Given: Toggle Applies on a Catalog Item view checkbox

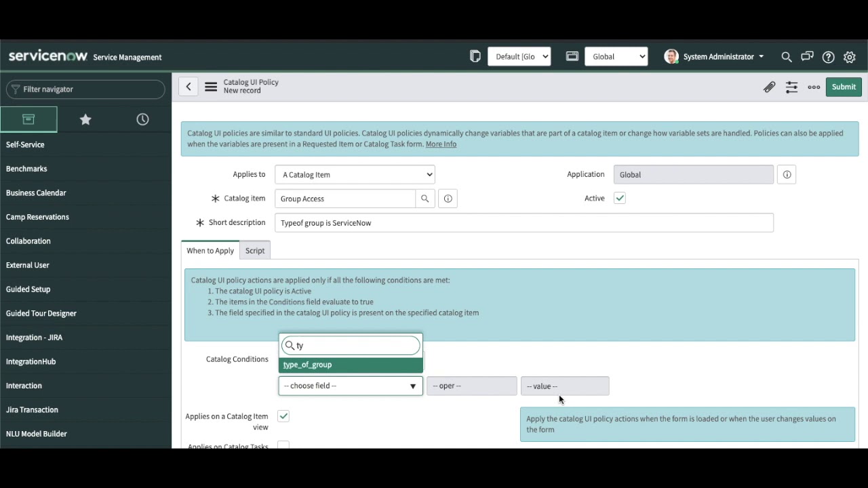Looking at the screenshot, I should tap(283, 416).
